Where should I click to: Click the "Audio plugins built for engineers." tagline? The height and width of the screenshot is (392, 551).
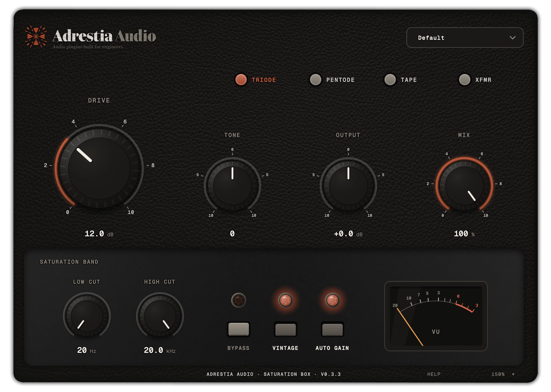click(88, 47)
